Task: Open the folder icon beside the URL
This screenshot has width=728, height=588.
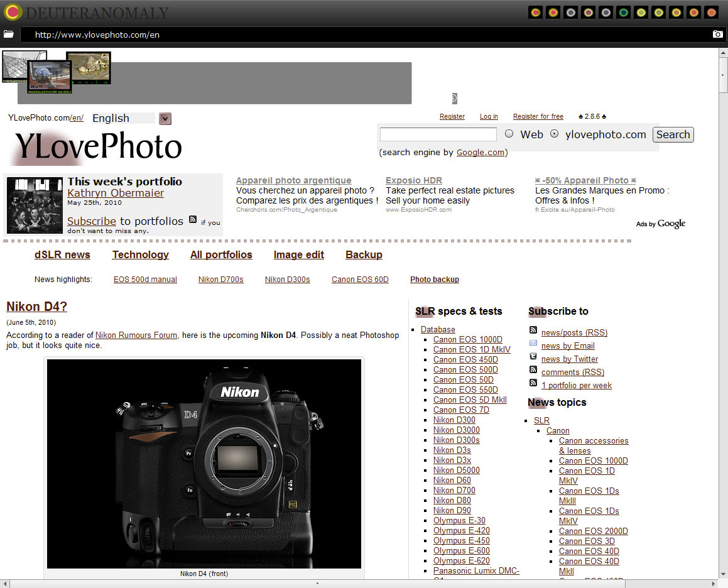Action: [9, 35]
